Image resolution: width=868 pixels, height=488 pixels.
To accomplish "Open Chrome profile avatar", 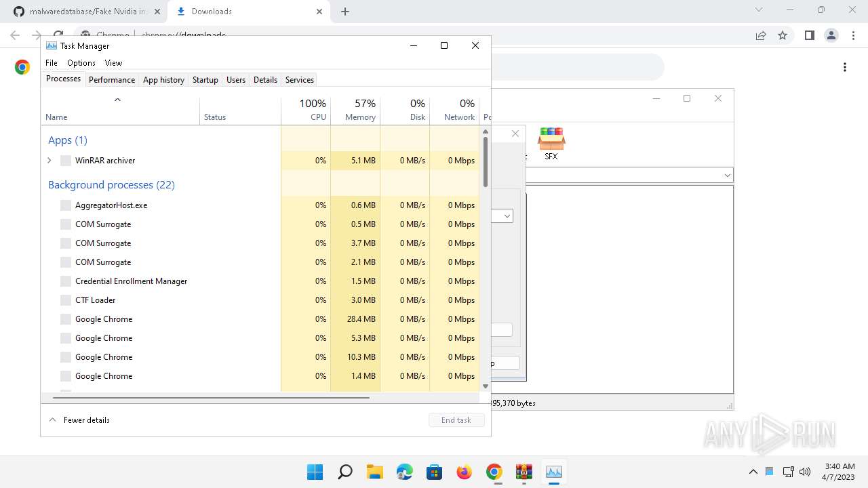I will click(x=831, y=35).
